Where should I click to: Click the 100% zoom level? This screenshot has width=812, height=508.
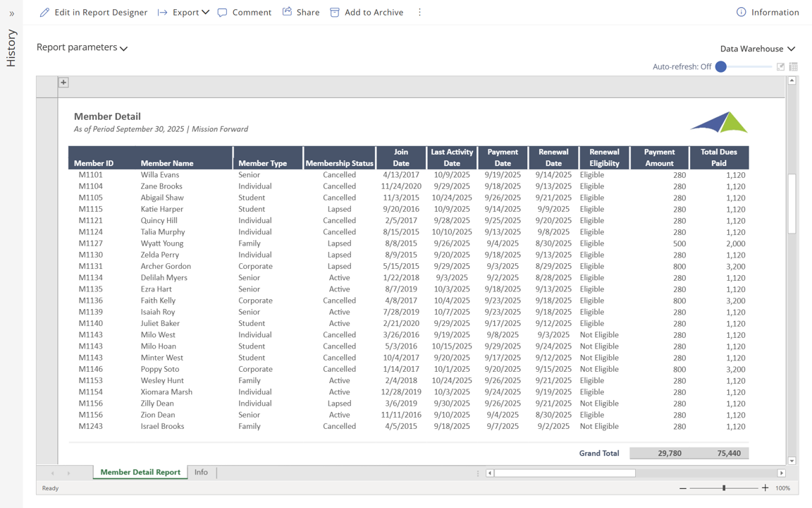click(x=783, y=488)
